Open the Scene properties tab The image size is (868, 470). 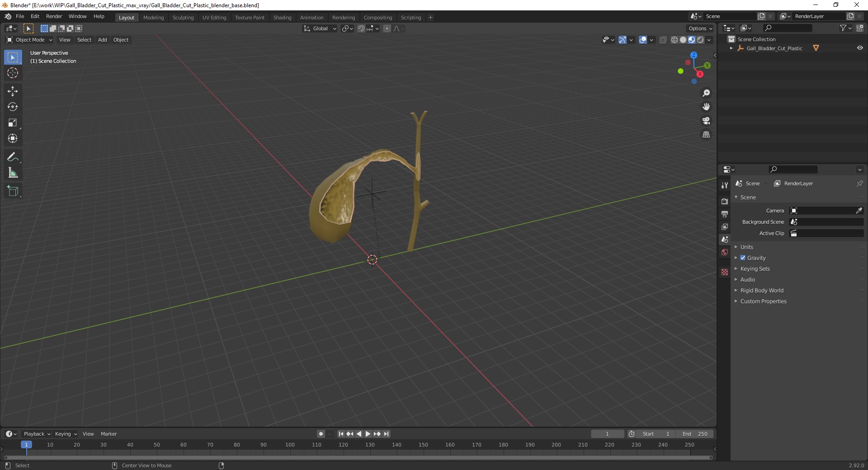725,239
